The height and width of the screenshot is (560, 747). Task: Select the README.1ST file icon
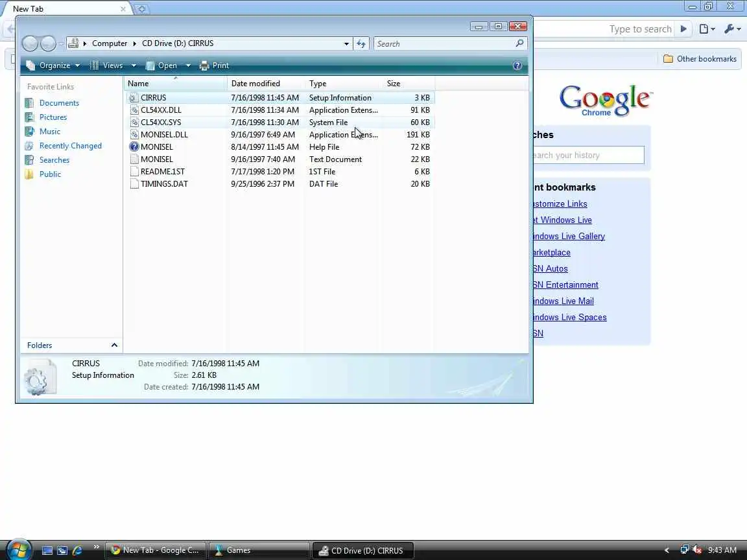point(134,171)
